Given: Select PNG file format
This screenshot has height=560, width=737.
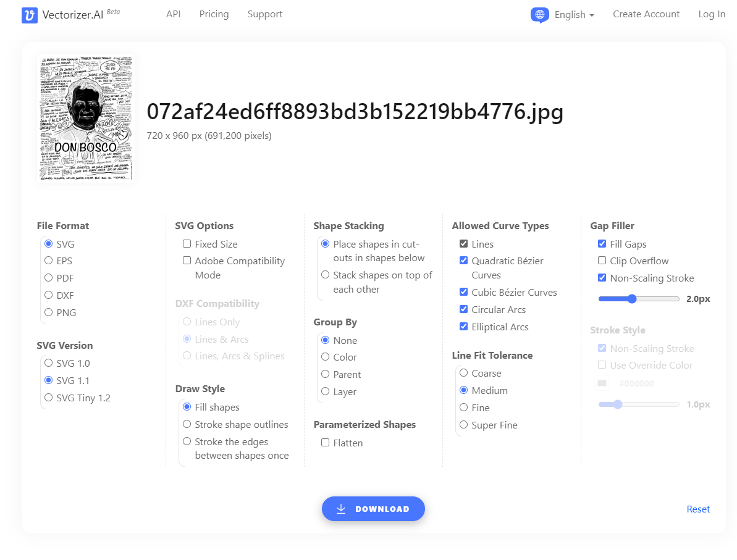Looking at the screenshot, I should (49, 312).
